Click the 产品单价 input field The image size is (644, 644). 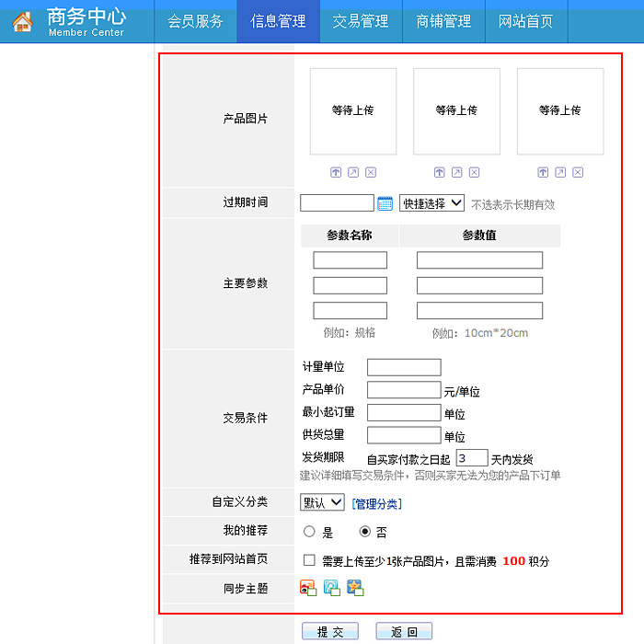(x=404, y=390)
